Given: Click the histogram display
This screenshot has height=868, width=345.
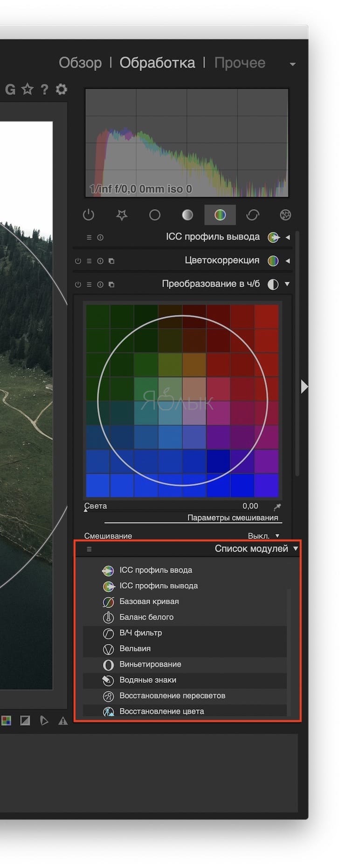Looking at the screenshot, I should [x=187, y=143].
